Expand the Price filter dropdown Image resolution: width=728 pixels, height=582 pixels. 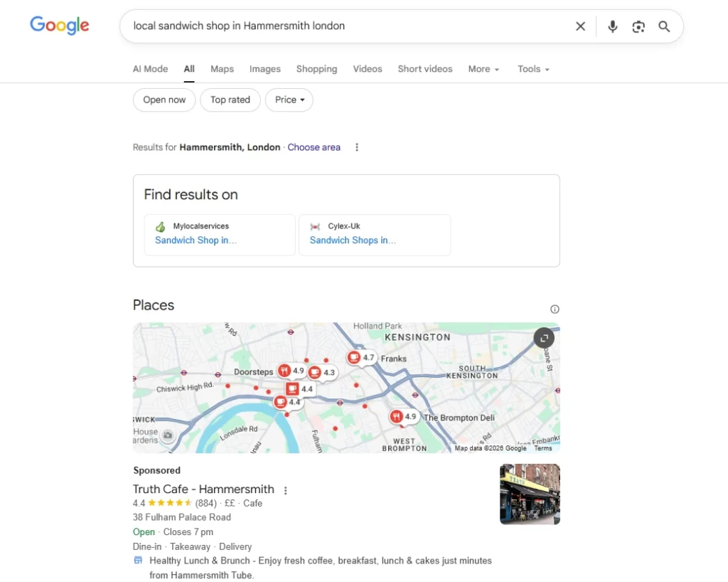pyautogui.click(x=289, y=100)
